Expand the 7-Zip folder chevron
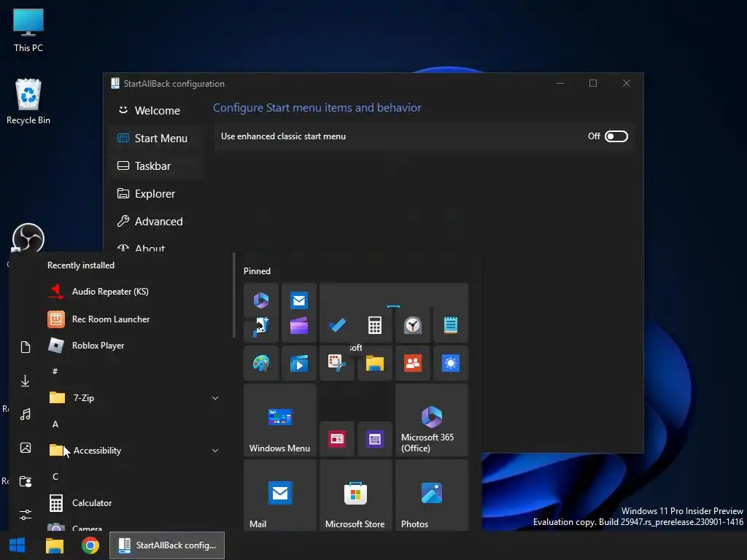The height and width of the screenshot is (560, 747). tap(215, 398)
